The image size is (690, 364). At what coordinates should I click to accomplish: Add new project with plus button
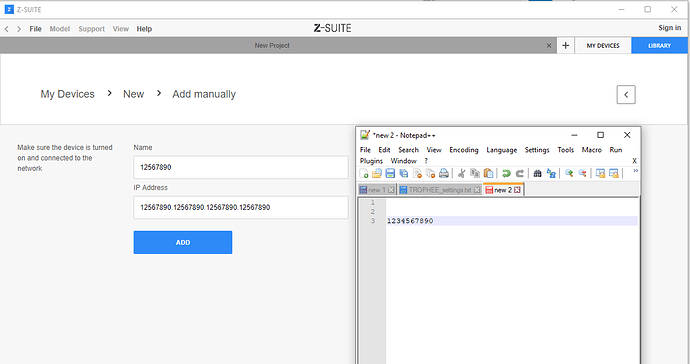tap(565, 45)
